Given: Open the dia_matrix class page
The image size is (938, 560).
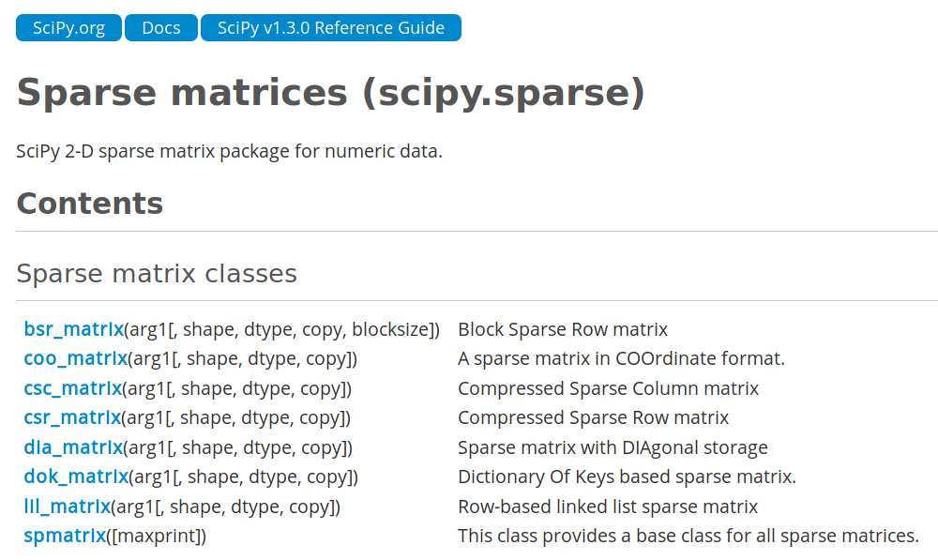Looking at the screenshot, I should coord(73,447).
